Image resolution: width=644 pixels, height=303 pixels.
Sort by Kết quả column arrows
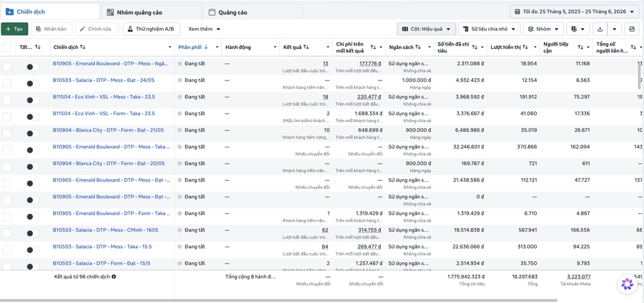tap(307, 47)
